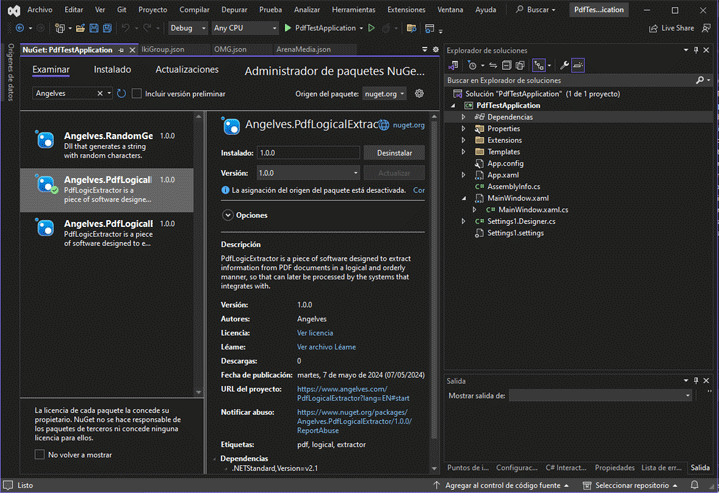Expand the Dependencias tree node
Screen dimensions: 719x493
click(463, 117)
